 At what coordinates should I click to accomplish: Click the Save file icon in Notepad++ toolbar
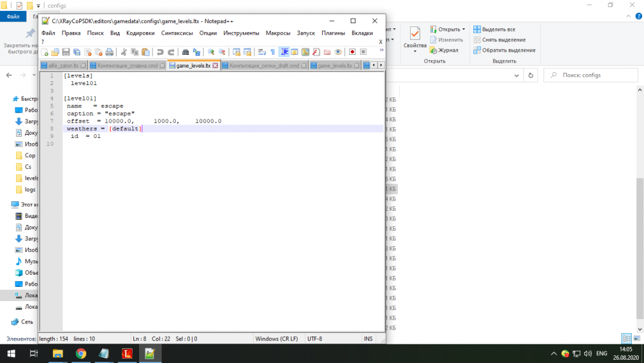(66, 52)
